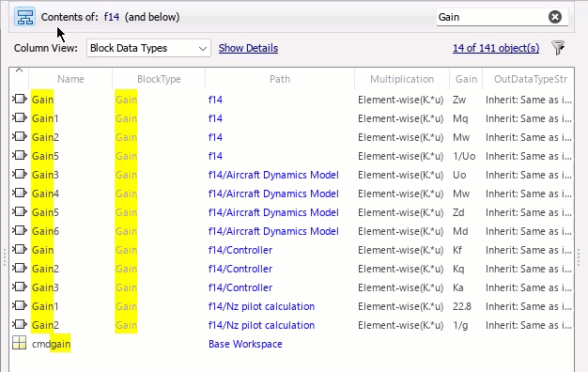Image resolution: width=588 pixels, height=372 pixels.
Task: Click block icon of Gain2 row with value Kq
Action: (20, 268)
